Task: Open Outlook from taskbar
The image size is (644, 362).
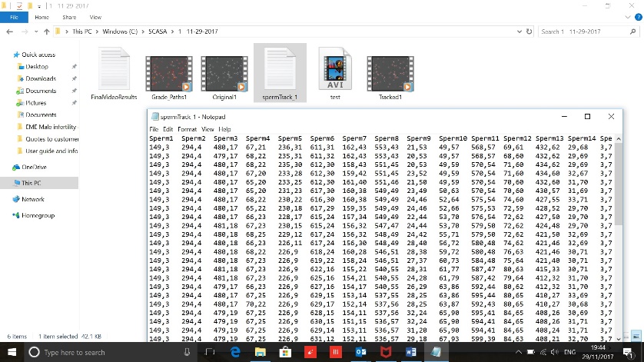Action: point(360,352)
